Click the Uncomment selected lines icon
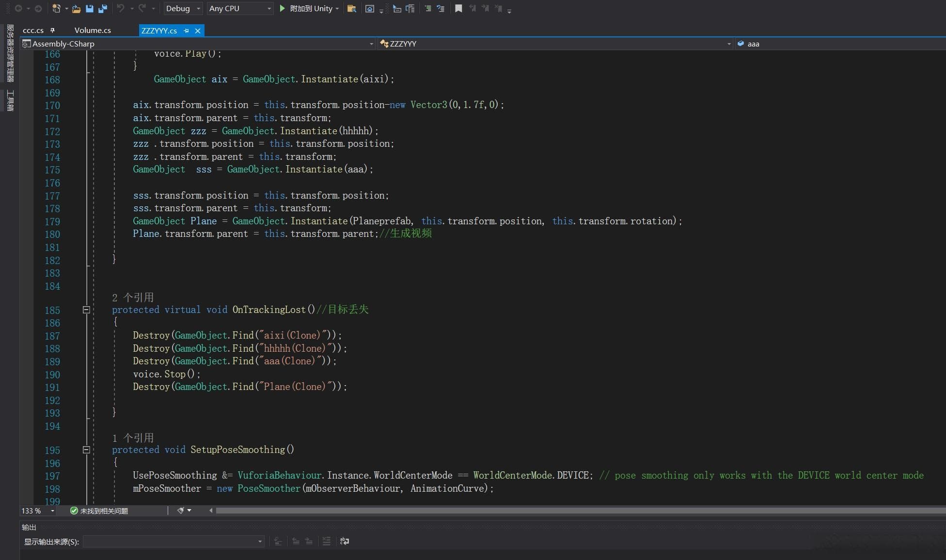 (441, 8)
